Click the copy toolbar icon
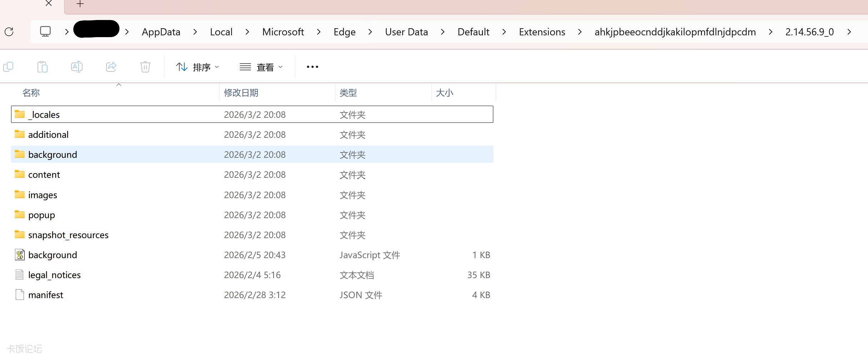The width and height of the screenshot is (868, 357). [x=8, y=67]
